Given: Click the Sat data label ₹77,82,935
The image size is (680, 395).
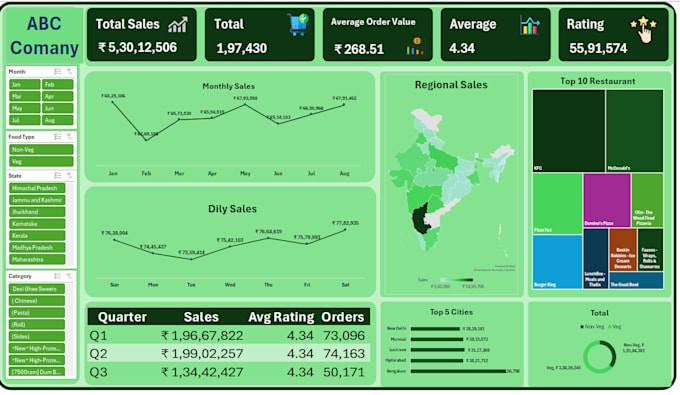Looking at the screenshot, I should point(345,223).
